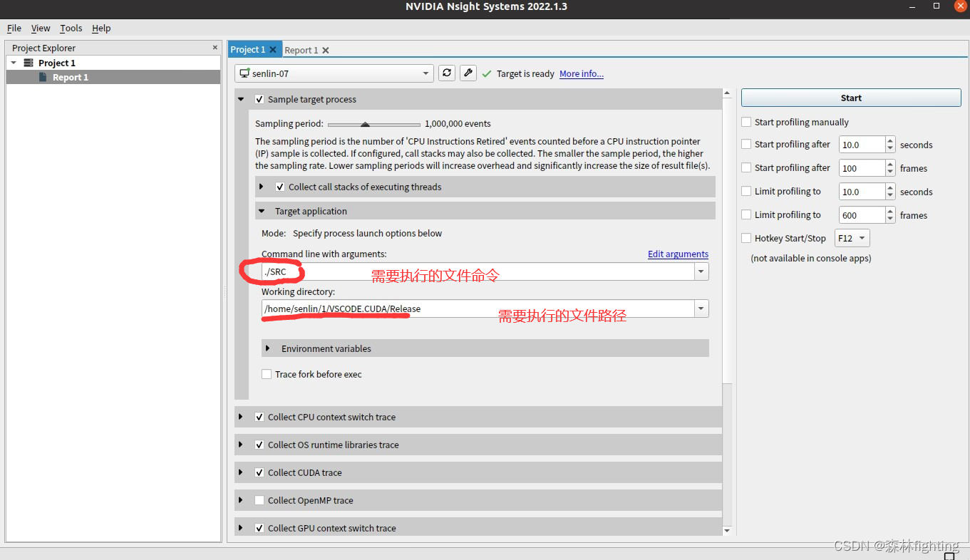
Task: Enable Limit profiling to frames checkbox
Action: tap(746, 214)
